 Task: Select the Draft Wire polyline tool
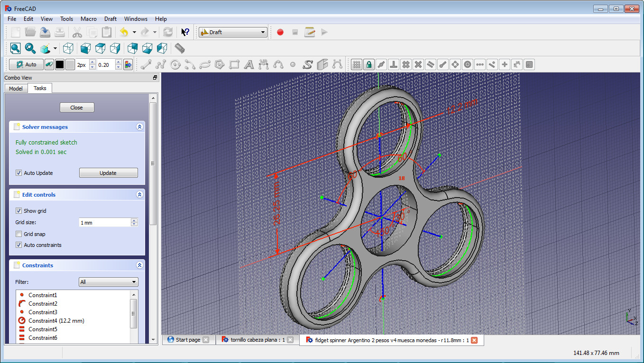pos(161,64)
